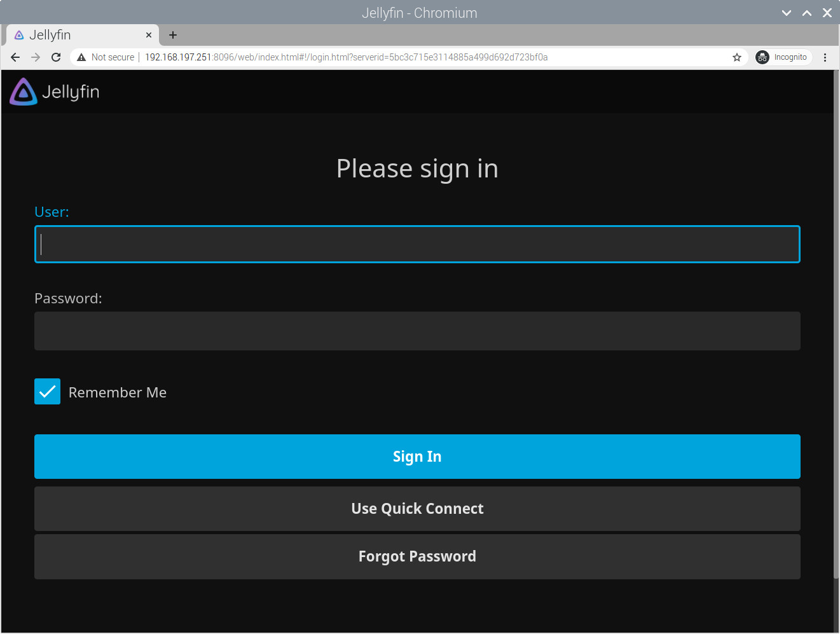Click the page vertical scrollbar

tap(836, 324)
